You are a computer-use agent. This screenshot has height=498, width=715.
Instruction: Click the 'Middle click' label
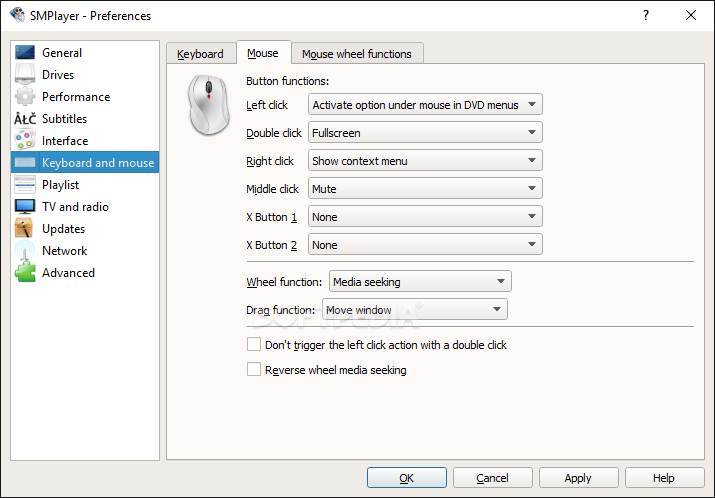coord(272,189)
